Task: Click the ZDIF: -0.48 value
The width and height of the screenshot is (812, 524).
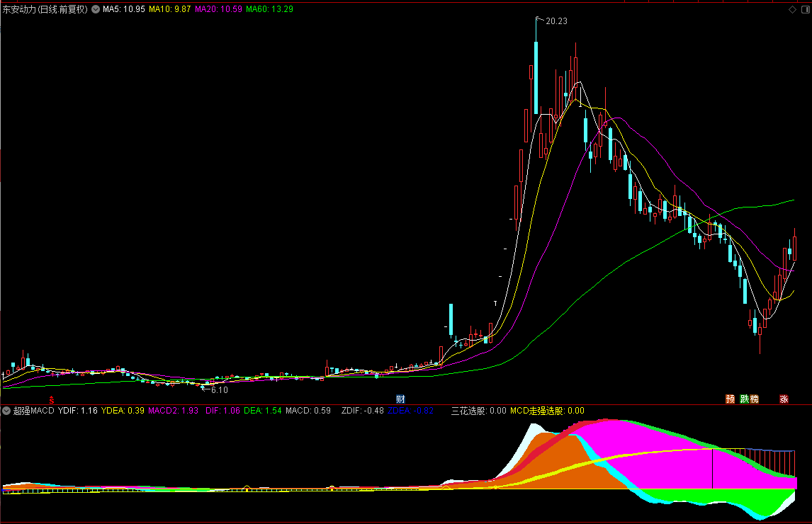Action: (363, 411)
